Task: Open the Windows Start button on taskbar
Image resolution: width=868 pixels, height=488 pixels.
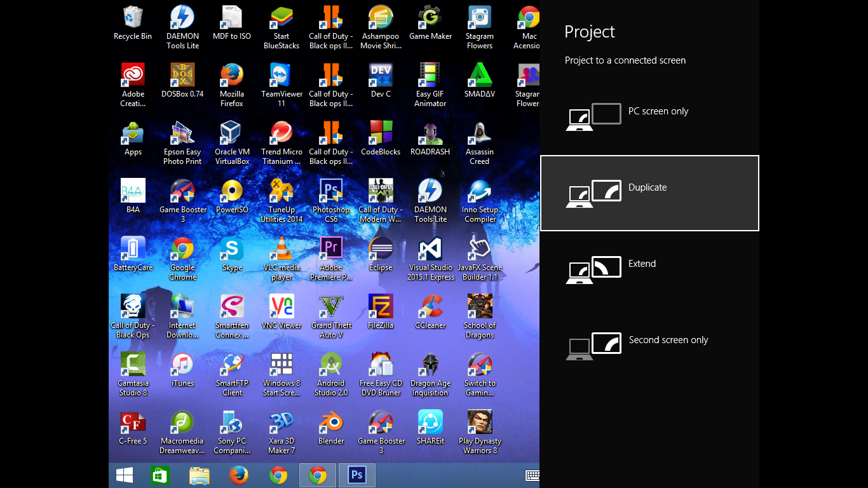Action: 125,475
